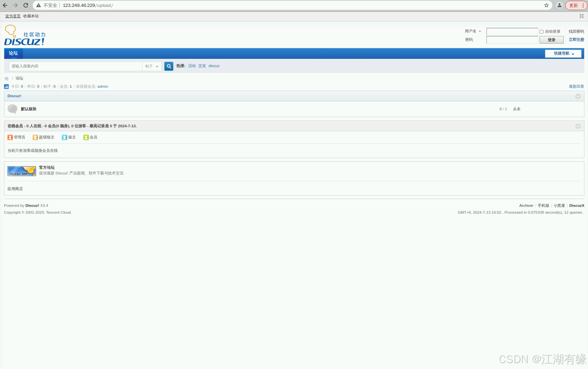Click the browser back arrow
Viewport: 588px width, 369px height.
[x=5, y=5]
